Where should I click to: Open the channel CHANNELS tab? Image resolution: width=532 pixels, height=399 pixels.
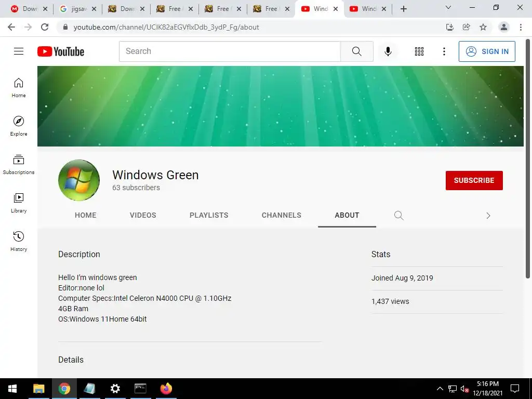281,215
